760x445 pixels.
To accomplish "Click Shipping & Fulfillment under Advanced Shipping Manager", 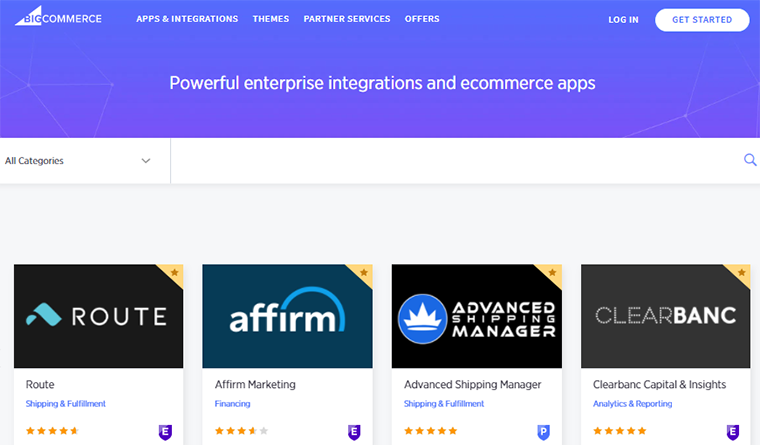I will 444,403.
